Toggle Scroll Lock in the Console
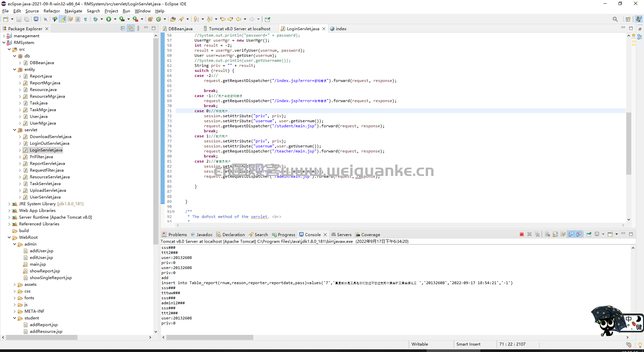This screenshot has height=352, width=644. tap(555, 234)
